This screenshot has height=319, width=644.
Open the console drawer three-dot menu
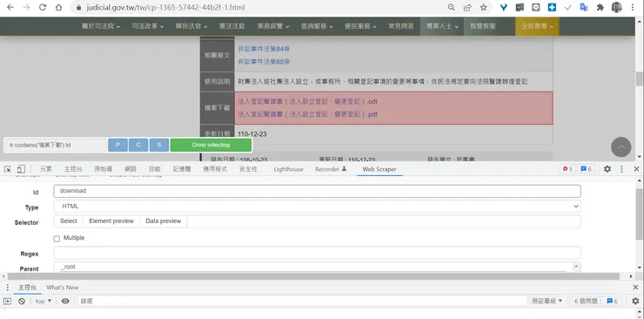[x=7, y=288]
